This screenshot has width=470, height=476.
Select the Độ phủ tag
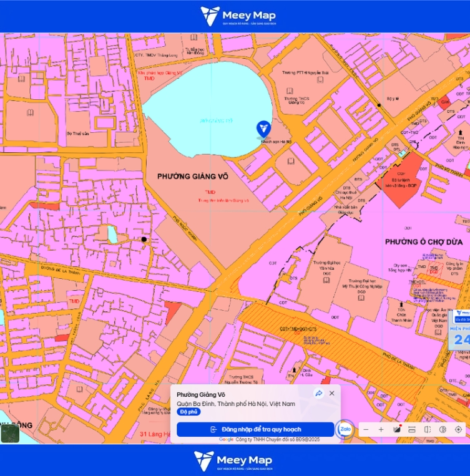click(188, 412)
